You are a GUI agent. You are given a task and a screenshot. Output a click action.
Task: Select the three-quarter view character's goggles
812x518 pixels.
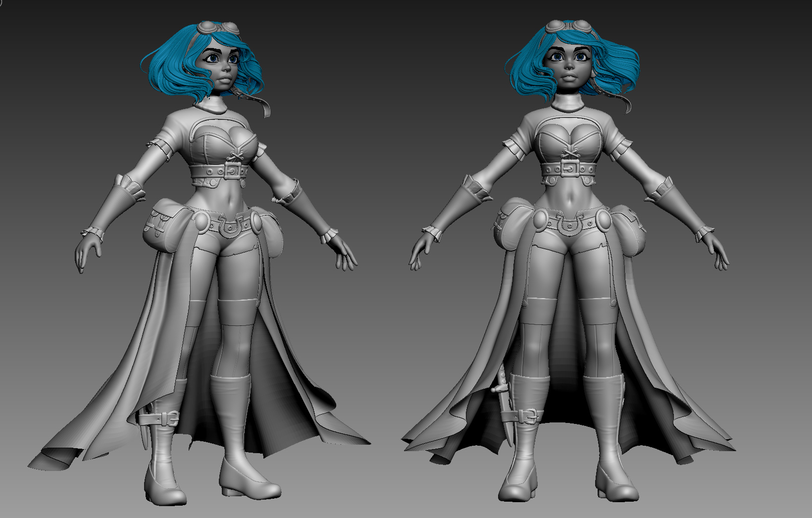point(218,28)
